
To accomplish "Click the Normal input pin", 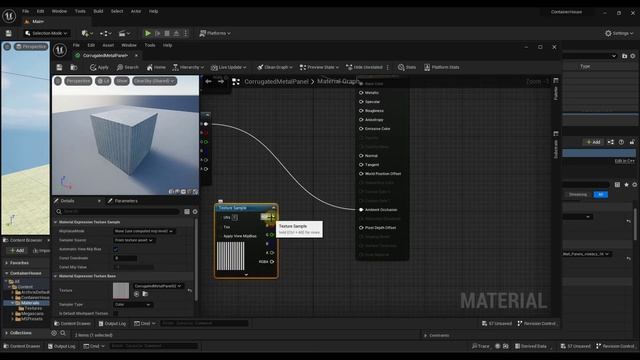I will (361, 156).
